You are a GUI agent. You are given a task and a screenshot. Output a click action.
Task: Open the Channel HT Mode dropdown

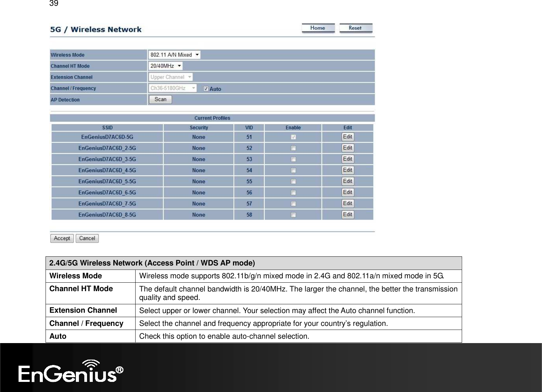coord(165,66)
